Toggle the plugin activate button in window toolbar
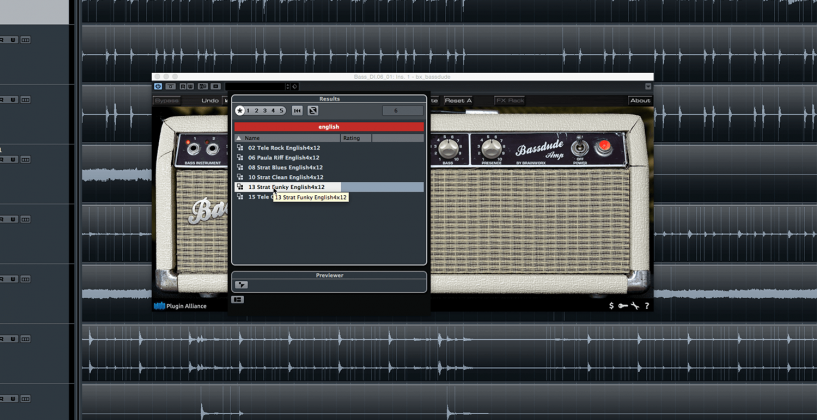Viewport: 817px width, 420px height. click(x=158, y=87)
